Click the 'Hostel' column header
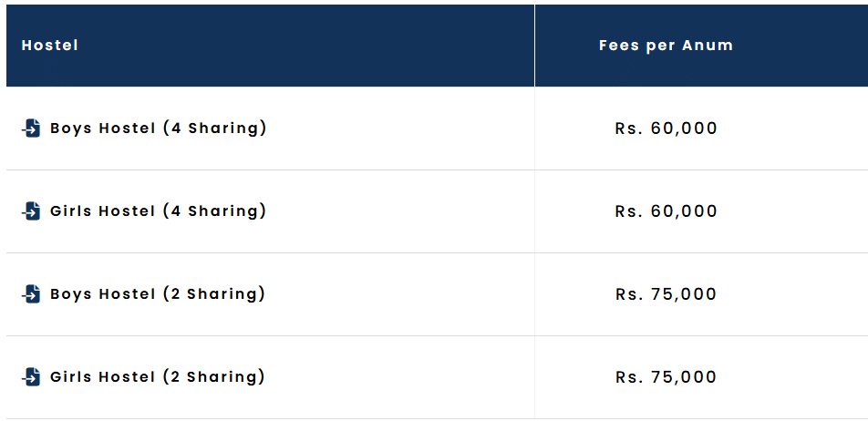This screenshot has width=868, height=421. point(50,46)
